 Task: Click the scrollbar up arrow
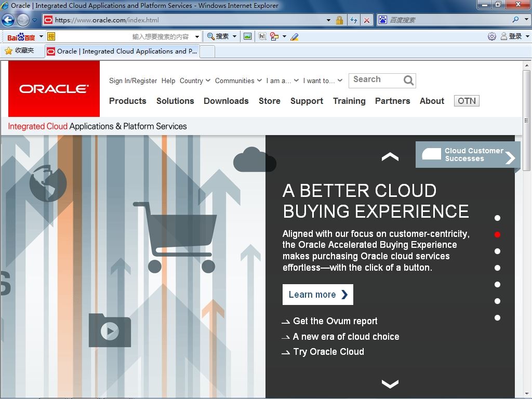coord(526,65)
